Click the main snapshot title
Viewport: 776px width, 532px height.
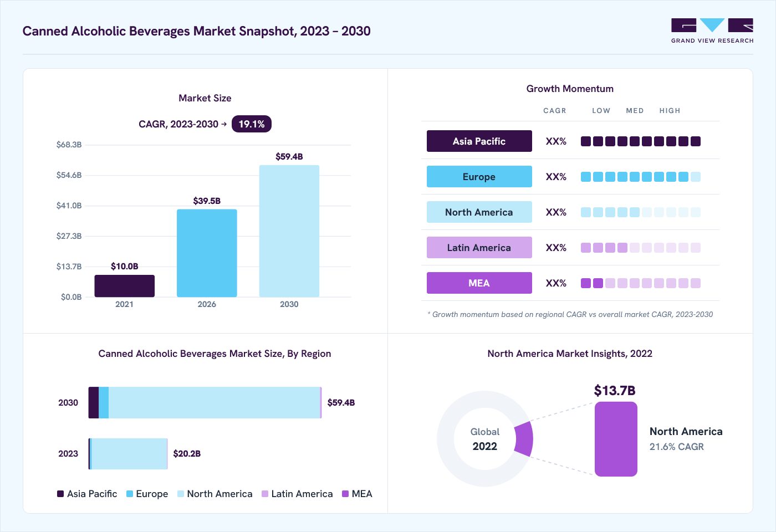click(197, 31)
